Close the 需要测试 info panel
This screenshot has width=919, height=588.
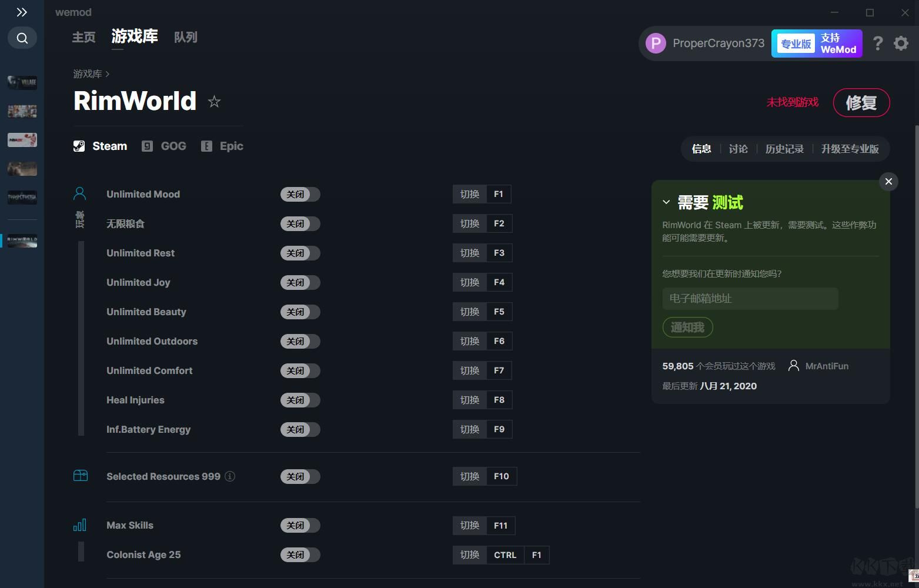pos(888,182)
